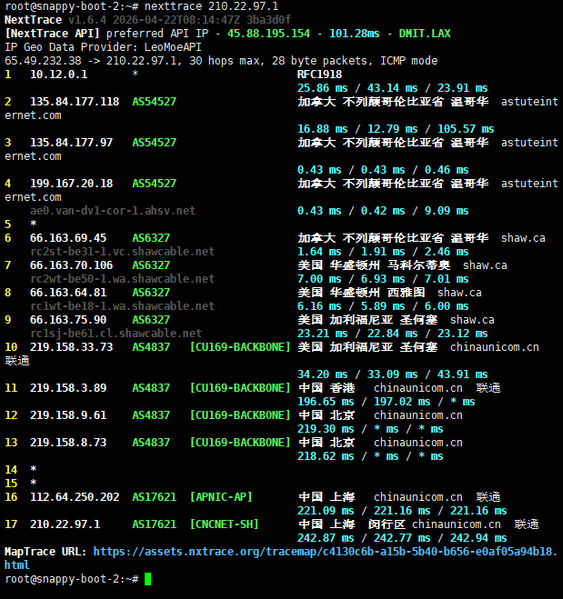The image size is (563, 599).
Task: Click 'LeoMoeAPI' geo data provider text
Action: tap(173, 47)
